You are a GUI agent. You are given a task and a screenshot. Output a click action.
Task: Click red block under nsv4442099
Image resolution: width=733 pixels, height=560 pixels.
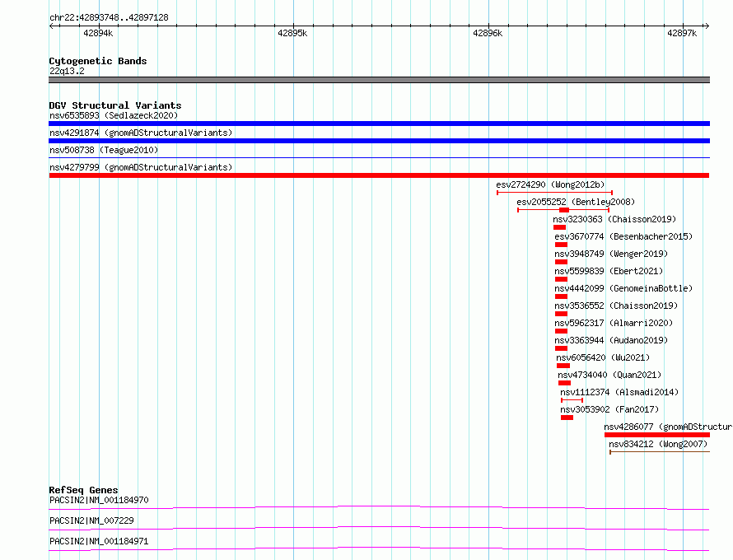click(x=561, y=296)
